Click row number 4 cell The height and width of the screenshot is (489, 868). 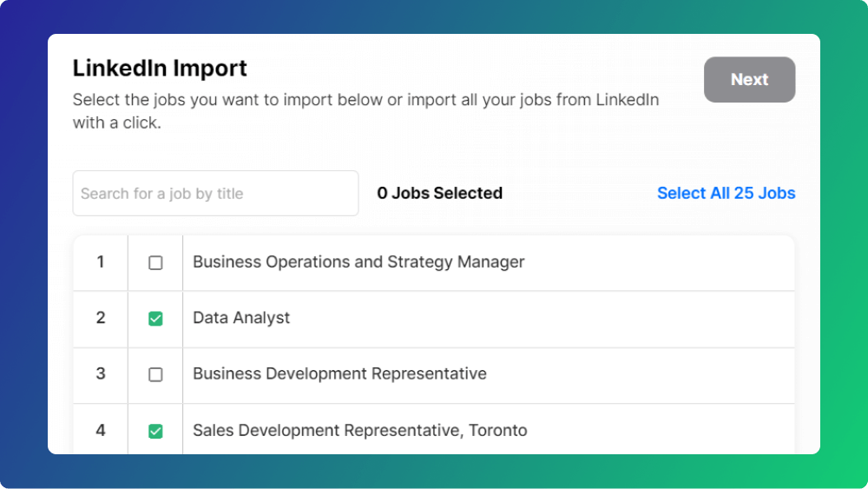point(100,429)
